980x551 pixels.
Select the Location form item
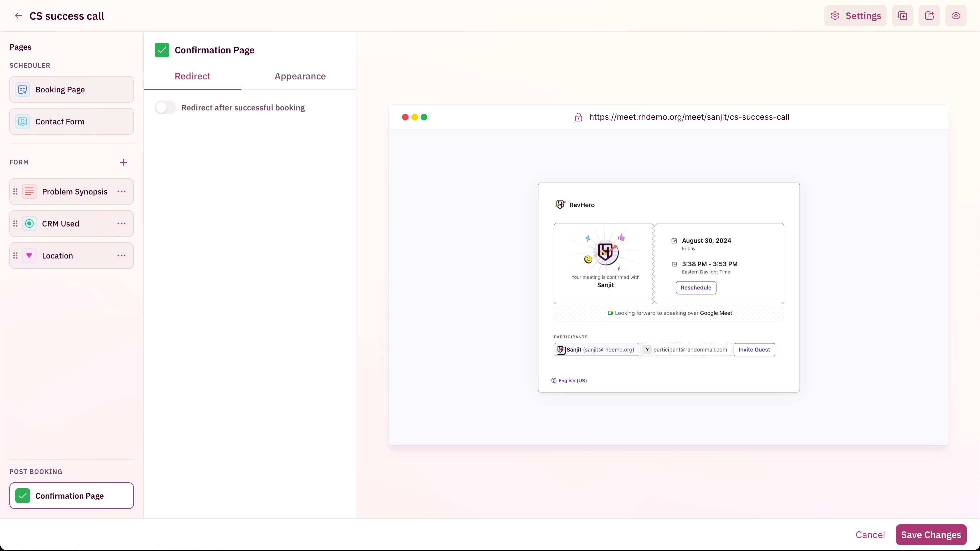(x=72, y=255)
